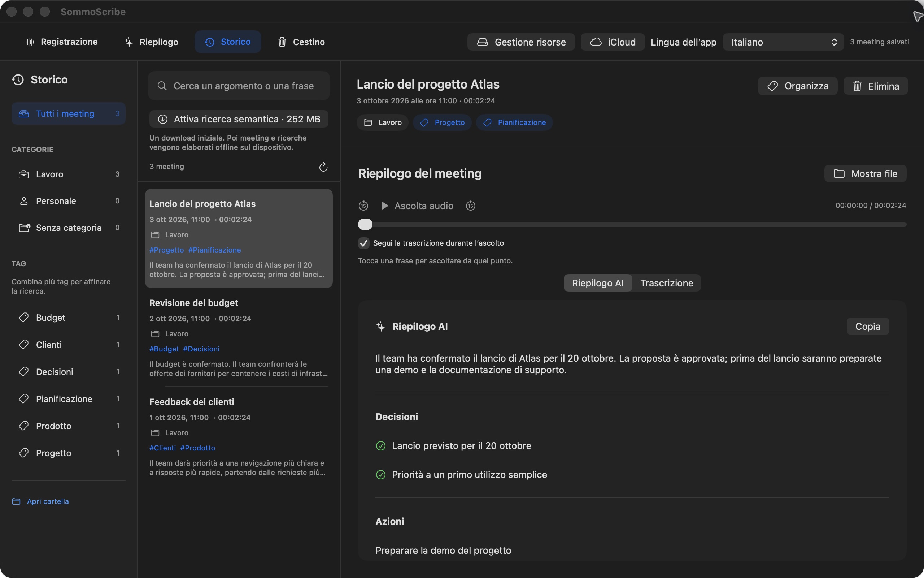Skip back 15 seconds in audio
924x578 pixels.
(363, 206)
